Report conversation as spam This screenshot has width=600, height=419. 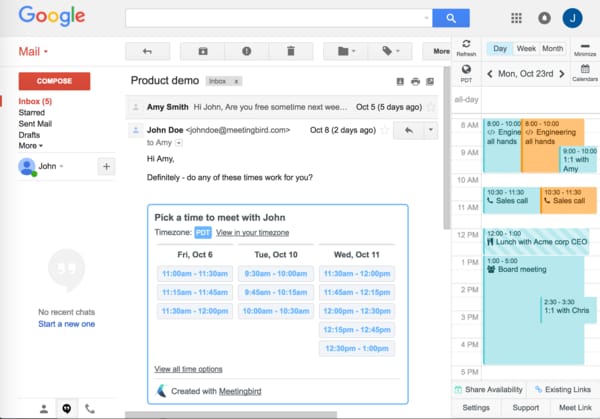tap(247, 51)
